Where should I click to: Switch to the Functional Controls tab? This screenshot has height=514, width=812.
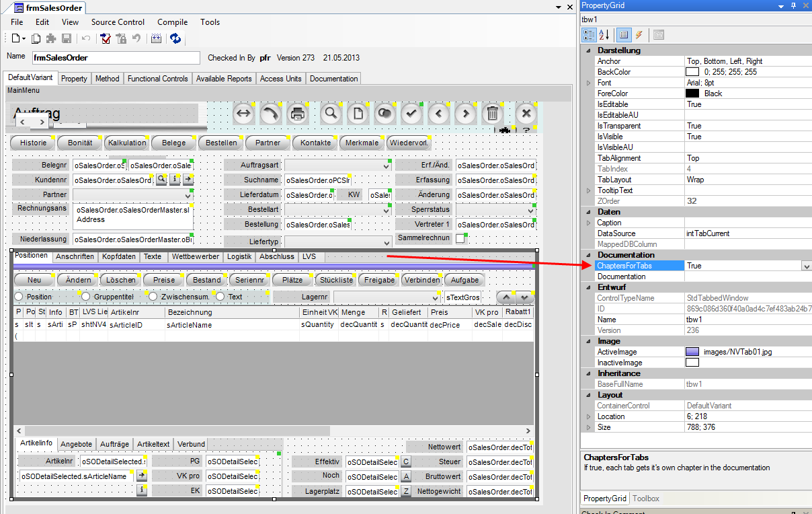(157, 79)
